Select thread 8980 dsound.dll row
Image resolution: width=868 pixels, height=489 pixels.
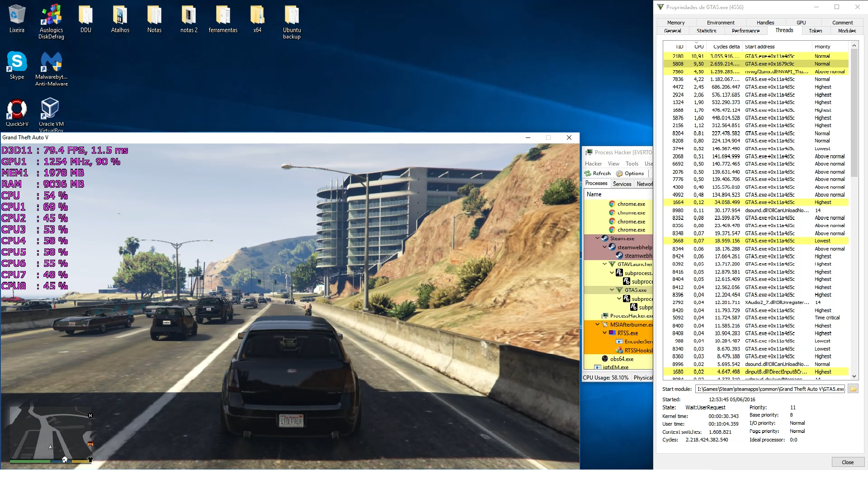click(x=756, y=210)
